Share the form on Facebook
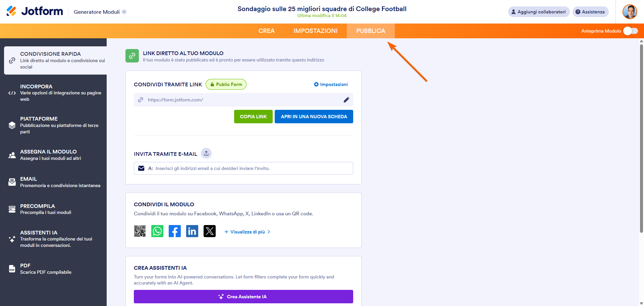Screen dimensions: 644x306 pos(175,231)
